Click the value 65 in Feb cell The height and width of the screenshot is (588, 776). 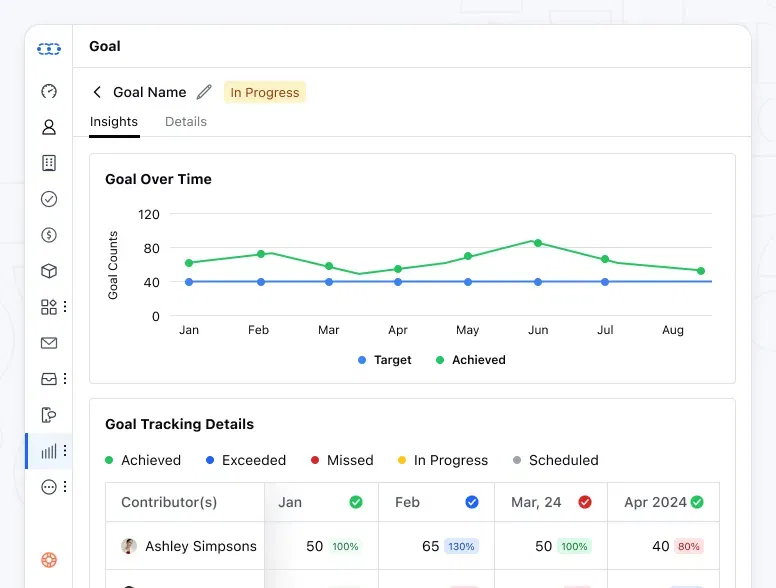(x=431, y=546)
